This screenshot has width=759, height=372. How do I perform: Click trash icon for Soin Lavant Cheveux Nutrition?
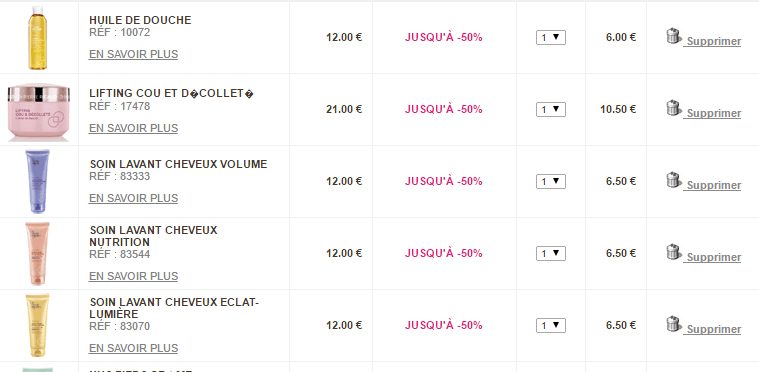[x=673, y=252]
